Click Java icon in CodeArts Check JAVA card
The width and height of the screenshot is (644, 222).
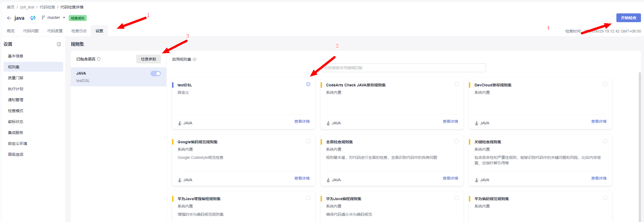[328, 123]
